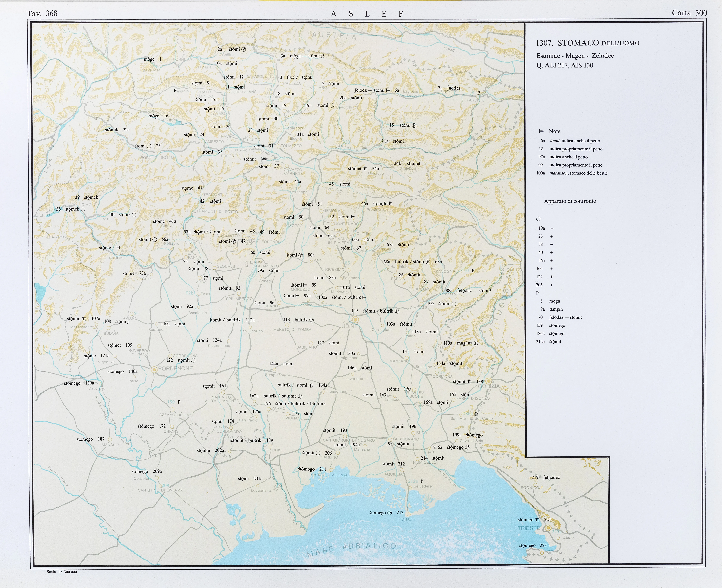This screenshot has width=722, height=588.
Task: Click the note marker beside point 52
Action: [353, 217]
